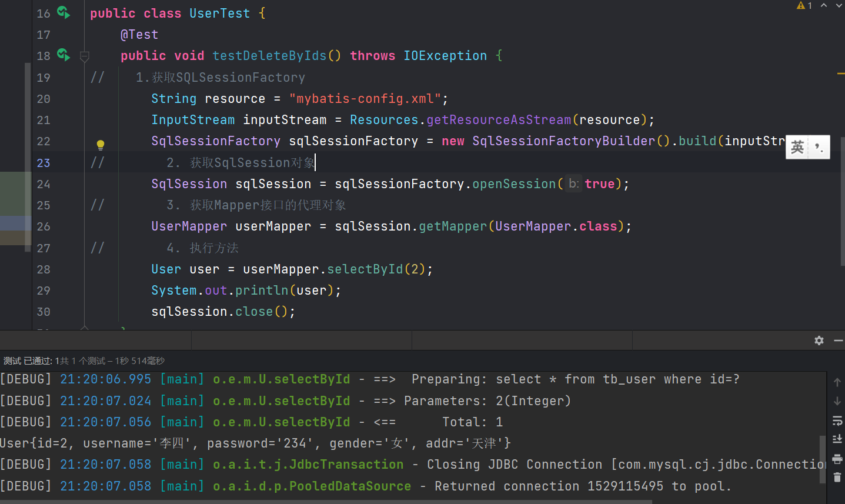
Task: Go to previous highlighted problem arrow
Action: [x=824, y=5]
